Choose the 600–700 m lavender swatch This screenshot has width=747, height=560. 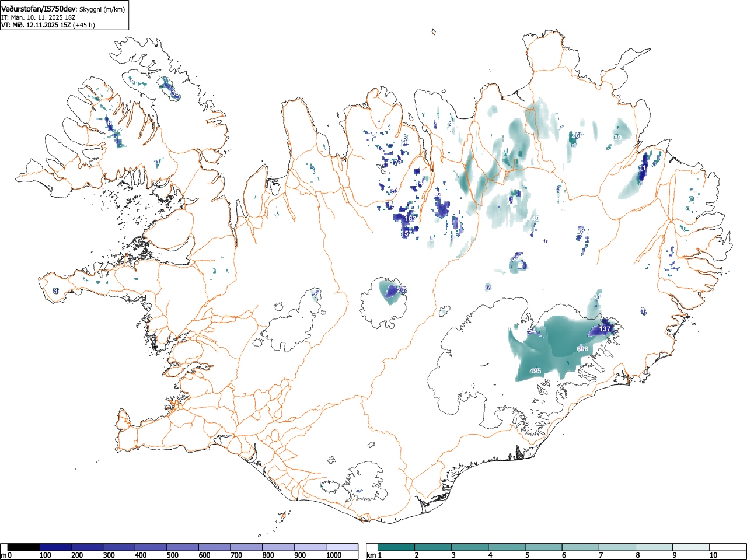[x=215, y=547]
